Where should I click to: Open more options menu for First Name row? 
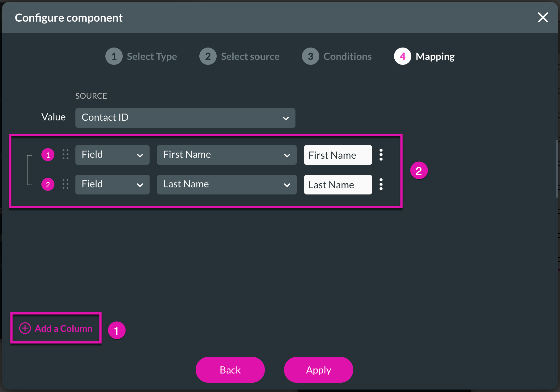(381, 155)
